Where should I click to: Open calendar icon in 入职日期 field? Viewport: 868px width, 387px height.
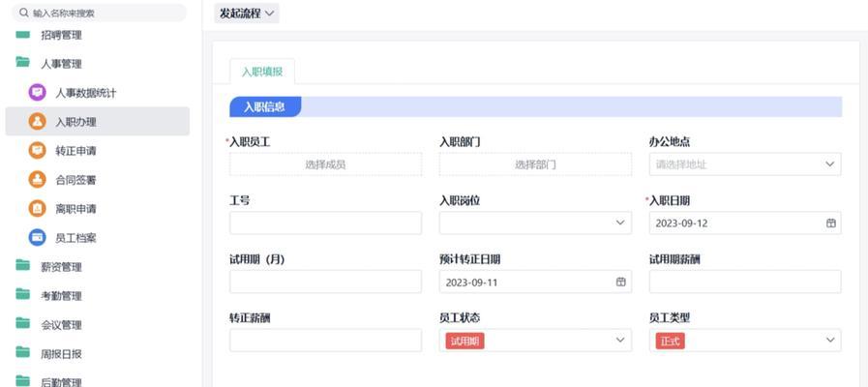point(830,223)
